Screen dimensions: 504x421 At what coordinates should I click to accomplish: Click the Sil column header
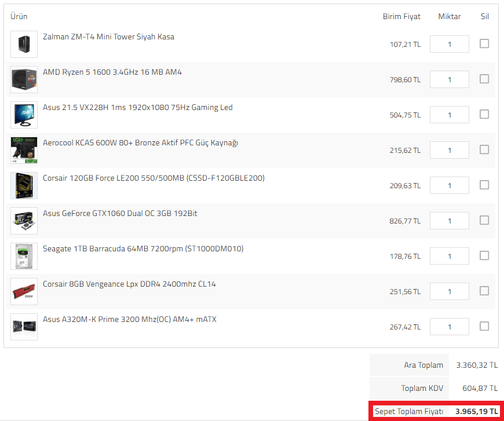point(485,17)
